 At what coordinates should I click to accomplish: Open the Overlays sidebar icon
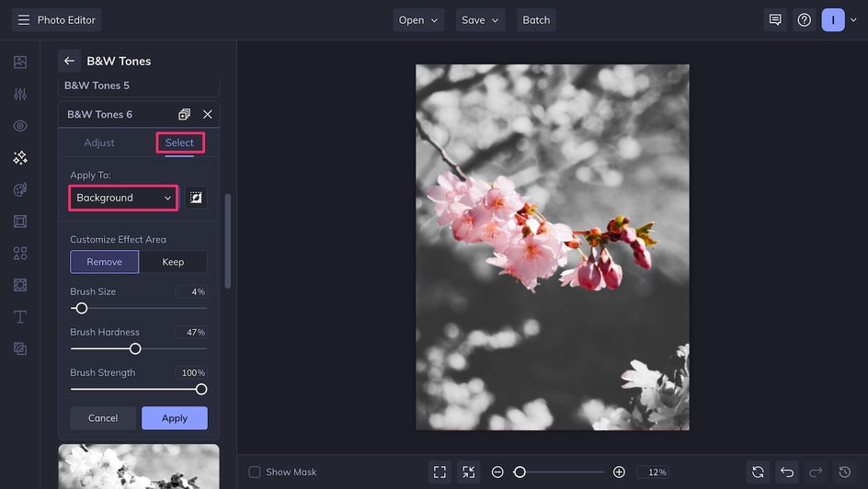(20, 285)
